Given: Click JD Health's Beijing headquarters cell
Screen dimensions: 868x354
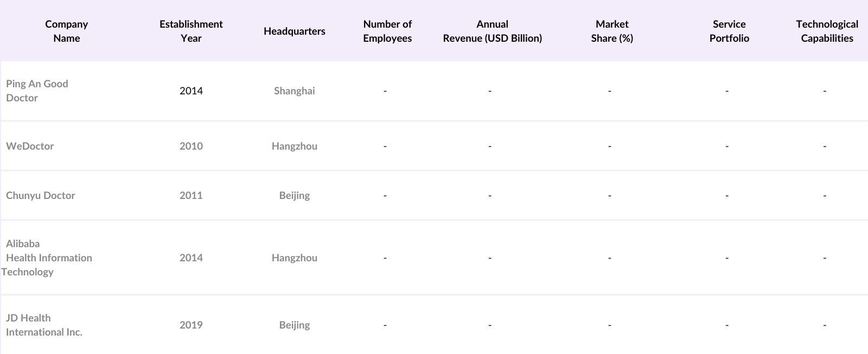Looking at the screenshot, I should tap(294, 325).
